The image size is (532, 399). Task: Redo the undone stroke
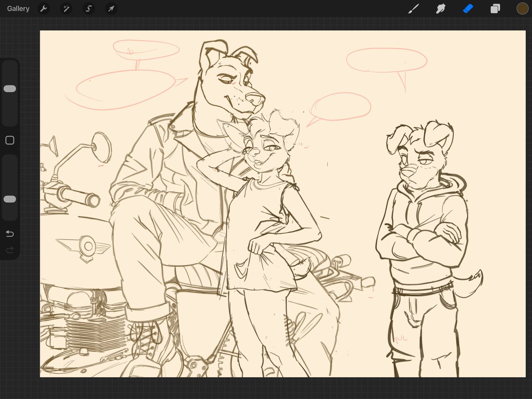point(10,250)
